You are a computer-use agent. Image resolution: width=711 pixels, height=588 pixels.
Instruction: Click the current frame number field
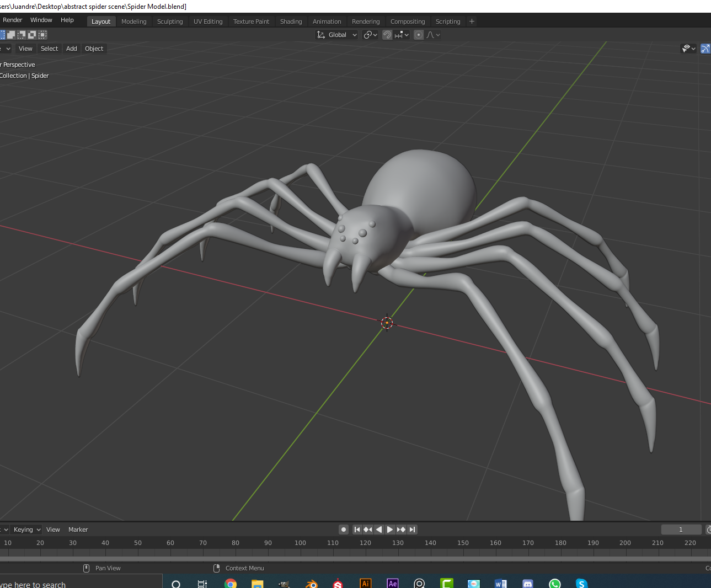[x=681, y=529]
